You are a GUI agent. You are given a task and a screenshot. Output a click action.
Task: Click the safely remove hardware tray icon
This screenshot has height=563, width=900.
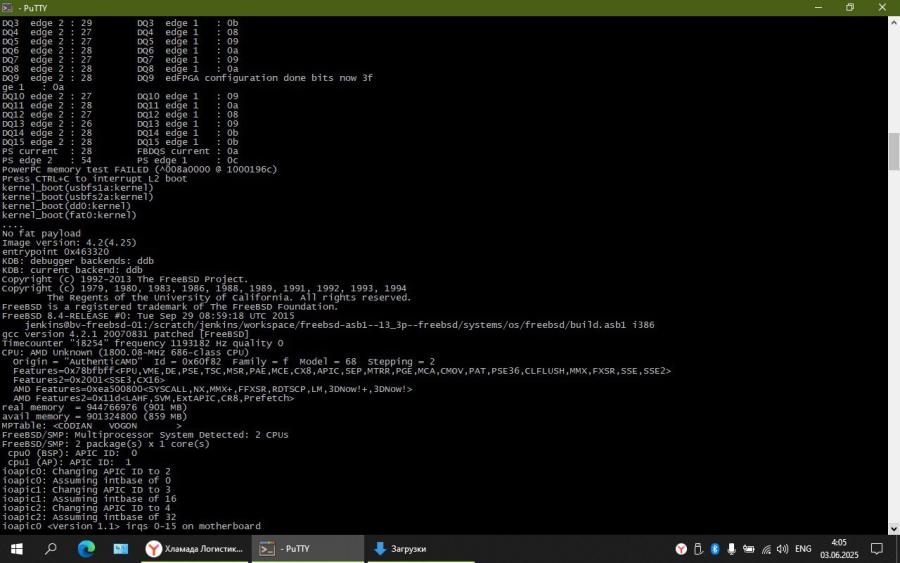[698, 548]
